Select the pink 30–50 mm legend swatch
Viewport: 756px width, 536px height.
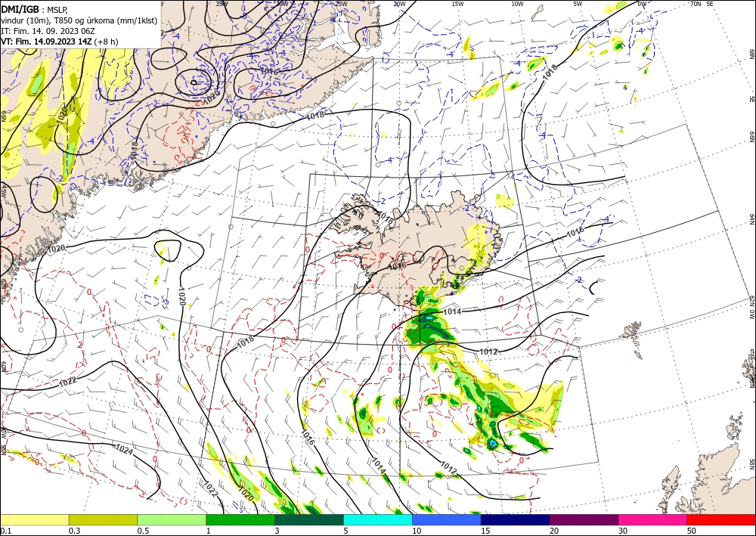(x=653, y=519)
